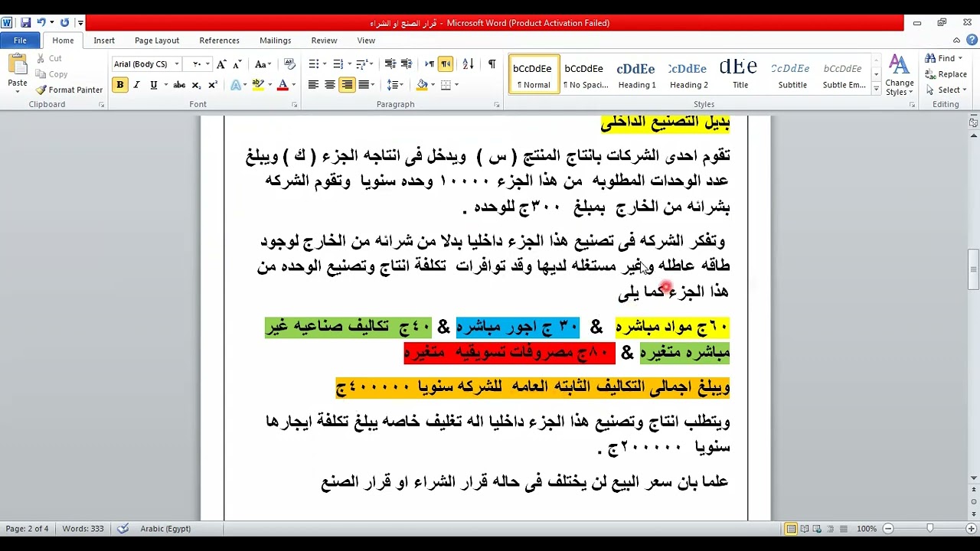Open the Font dialog launcher
This screenshot has height=551, width=980.
295,105
